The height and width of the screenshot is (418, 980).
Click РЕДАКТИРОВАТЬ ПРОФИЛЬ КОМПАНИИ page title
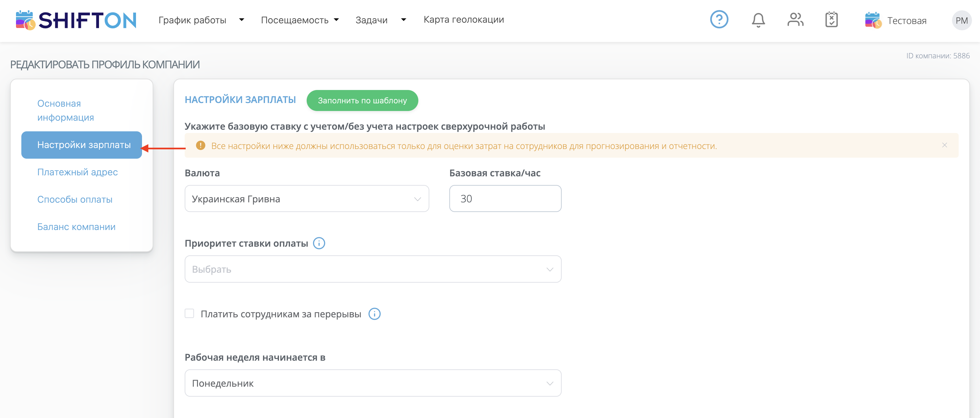click(x=105, y=65)
